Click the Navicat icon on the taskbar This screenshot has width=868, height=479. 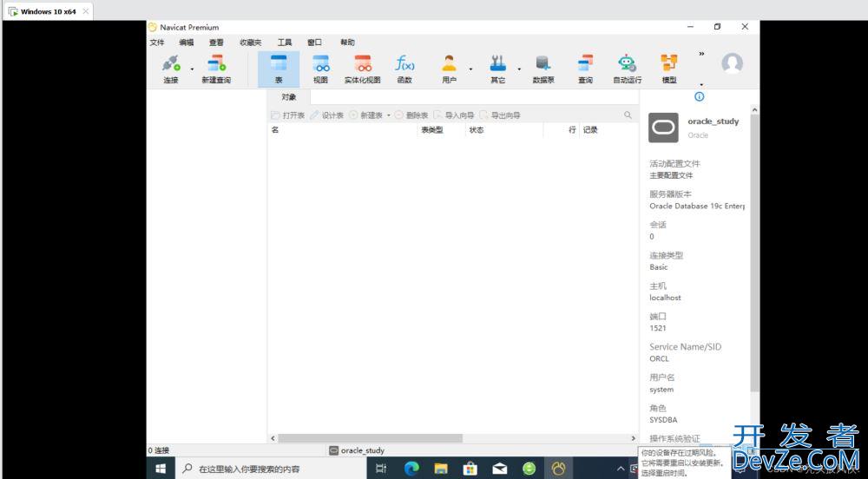point(558,469)
